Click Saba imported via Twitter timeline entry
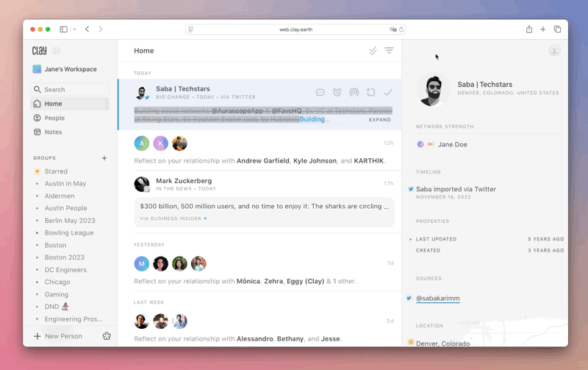 click(x=456, y=189)
